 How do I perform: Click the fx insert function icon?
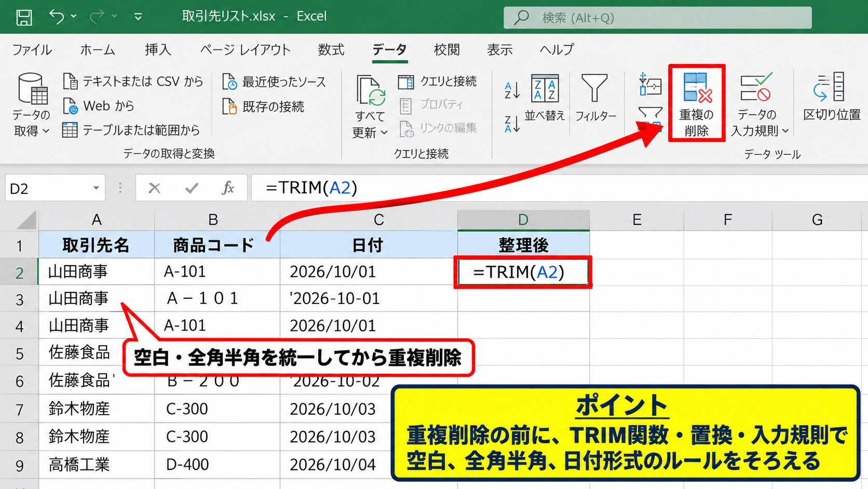coord(228,188)
